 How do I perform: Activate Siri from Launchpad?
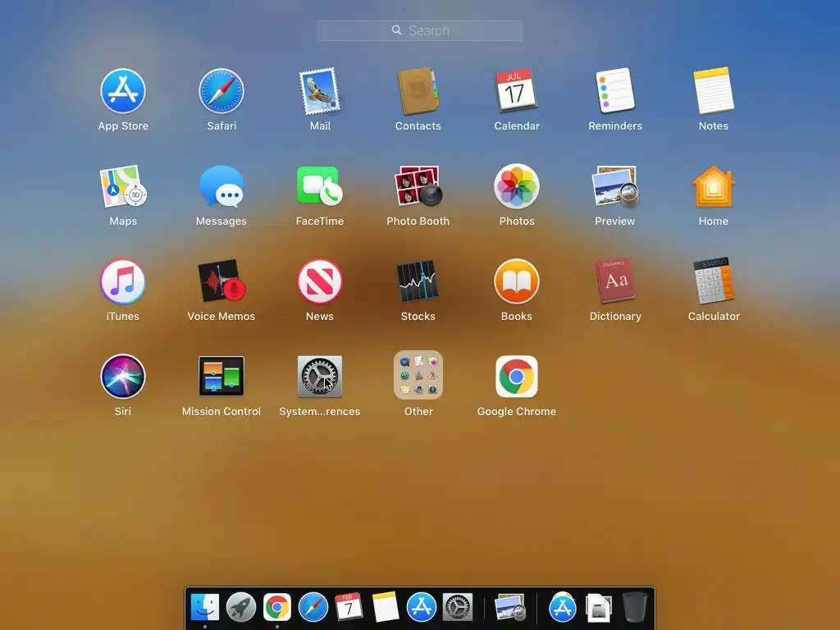123,377
